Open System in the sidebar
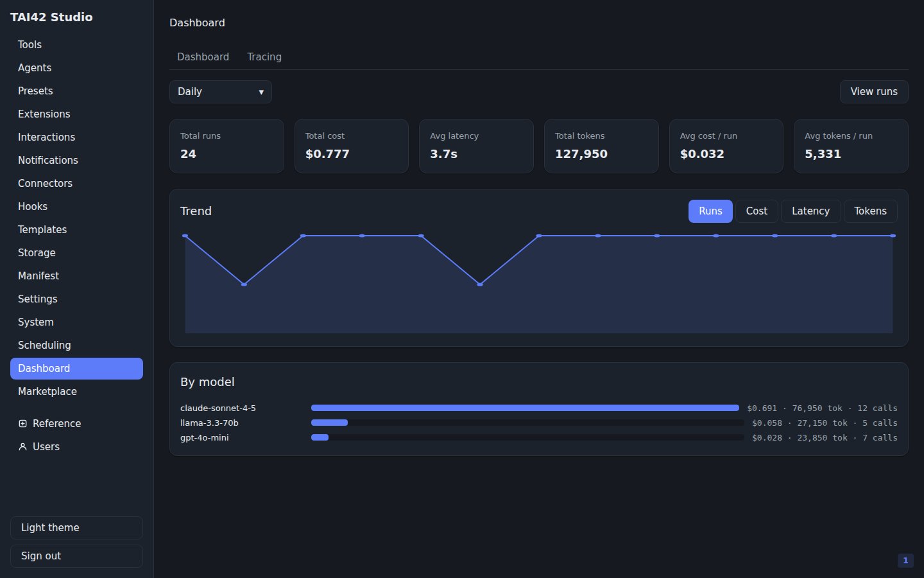Screen dimensions: 924x578 pyautogui.click(x=76, y=322)
